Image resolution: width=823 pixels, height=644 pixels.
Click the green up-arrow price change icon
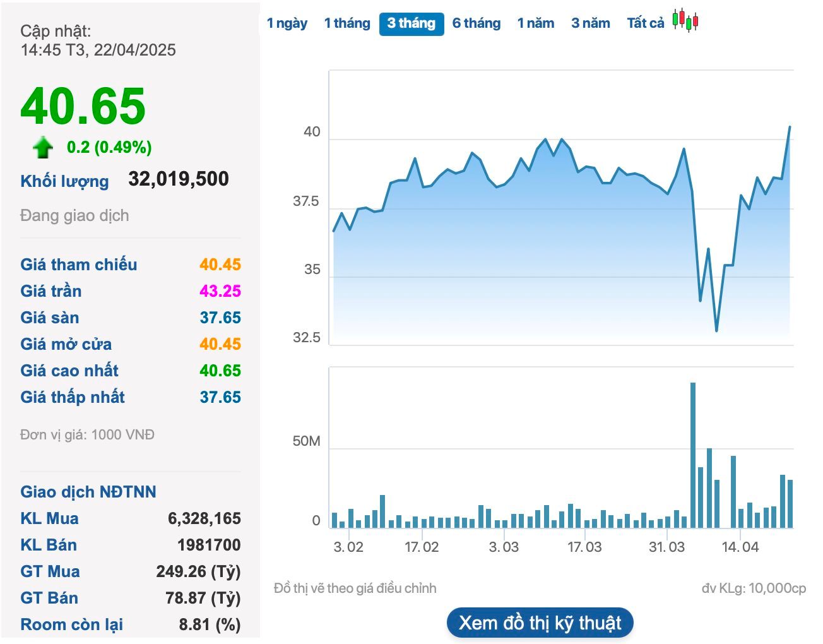pyautogui.click(x=43, y=147)
